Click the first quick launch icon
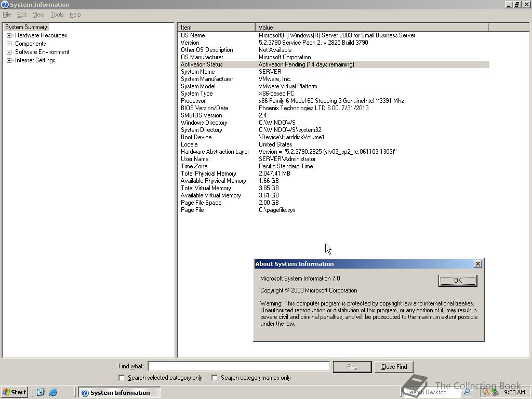Image resolution: width=532 pixels, height=399 pixels. (41, 392)
